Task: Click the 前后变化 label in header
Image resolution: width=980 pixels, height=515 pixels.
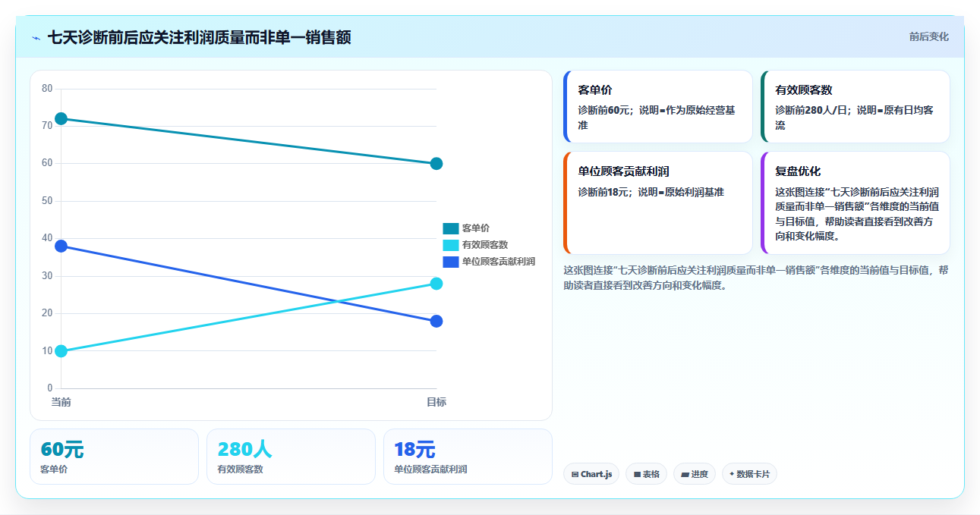Action: pyautogui.click(x=928, y=36)
